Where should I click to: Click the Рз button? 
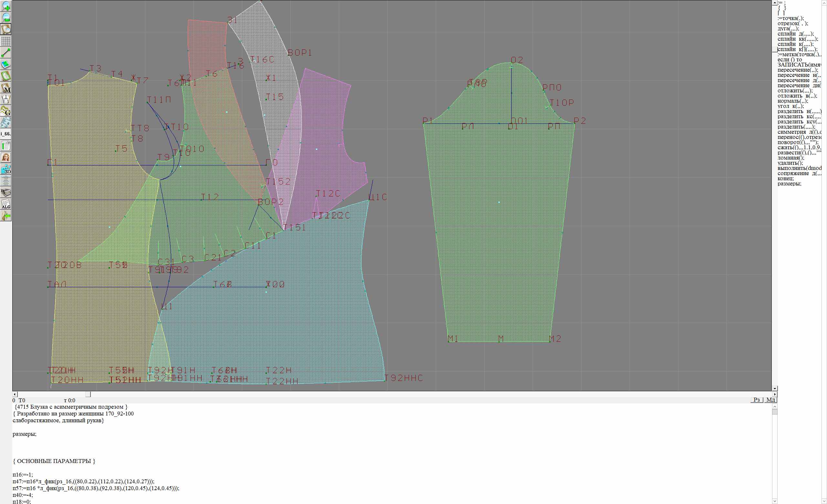pos(757,400)
